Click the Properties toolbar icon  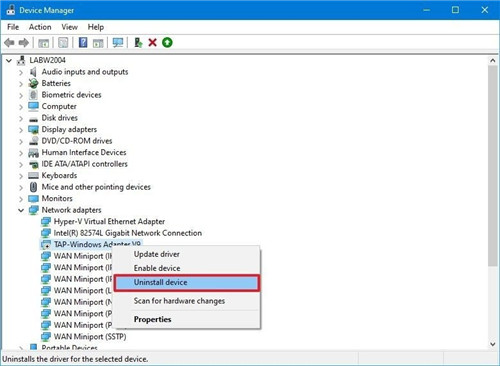(63, 43)
